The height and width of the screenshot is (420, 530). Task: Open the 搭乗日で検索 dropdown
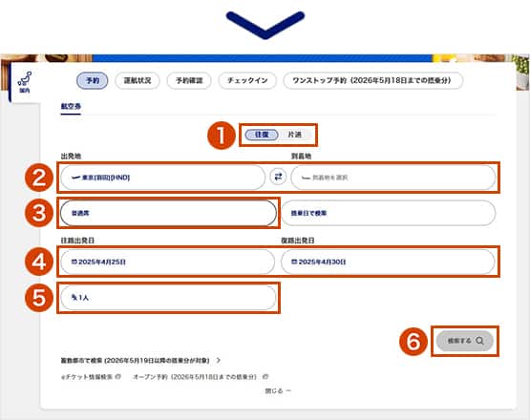tap(389, 213)
